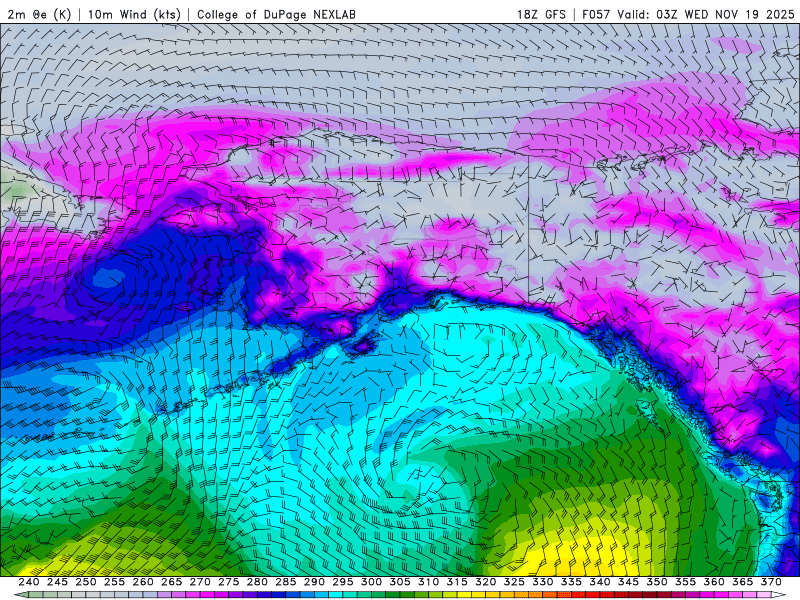Click the '2m θe (K)' title text
Screen dimensions: 800x600
tap(39, 14)
